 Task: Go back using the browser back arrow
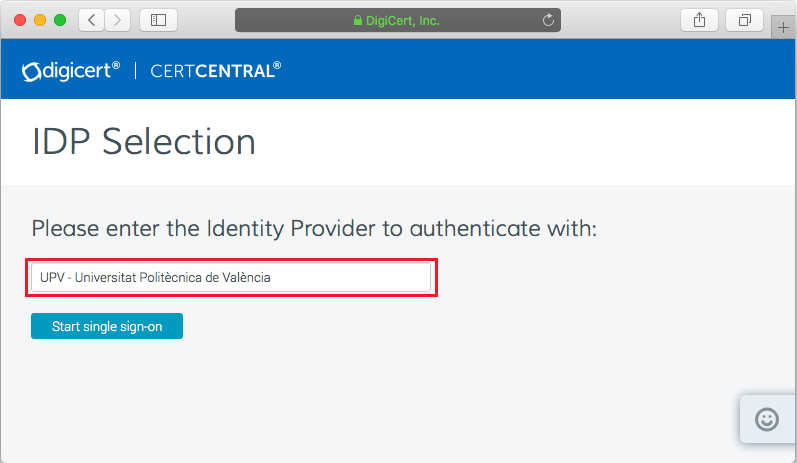(x=92, y=20)
